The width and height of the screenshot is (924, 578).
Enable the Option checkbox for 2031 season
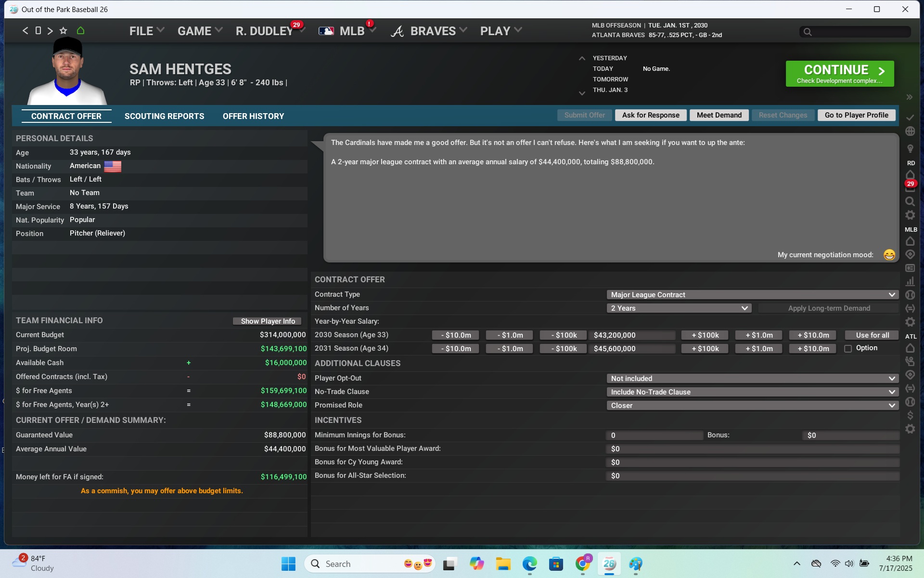(x=848, y=349)
